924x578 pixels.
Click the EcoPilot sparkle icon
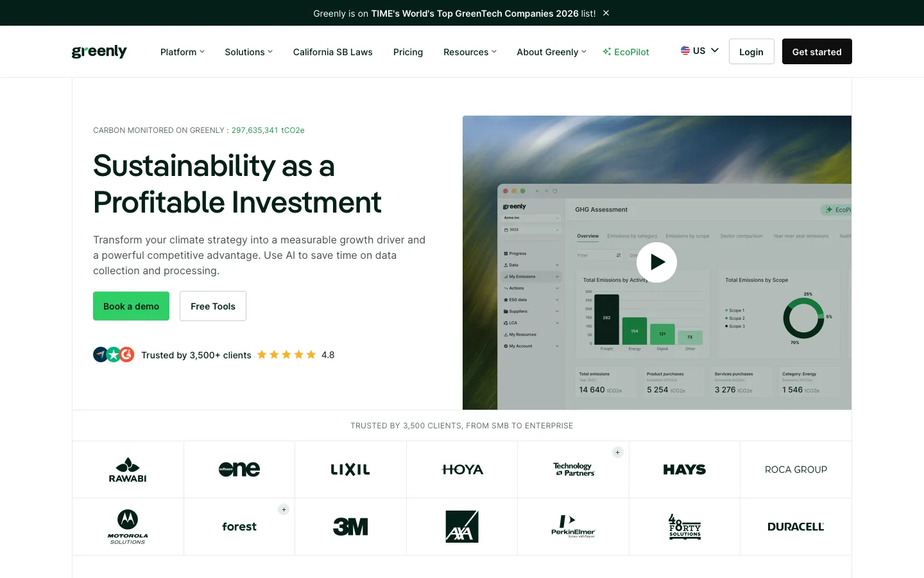pos(606,51)
